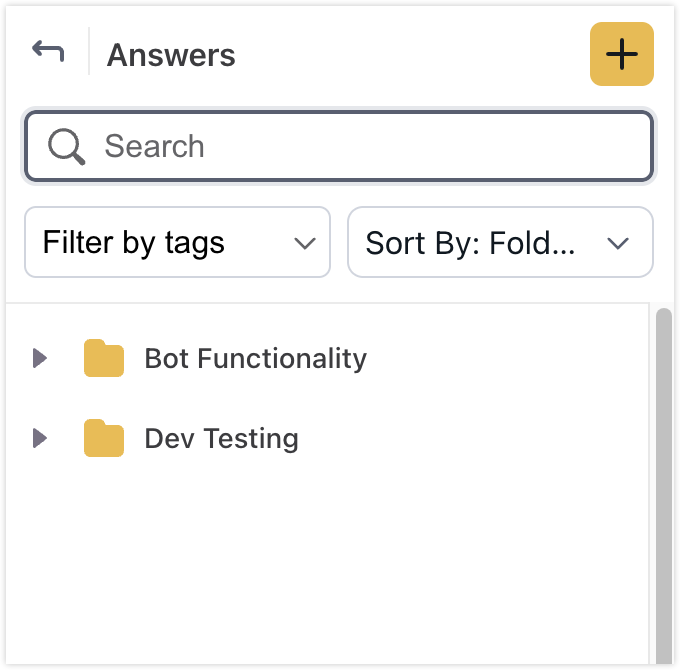680x670 pixels.
Task: Click the magnifying glass search icon
Action: (x=67, y=147)
